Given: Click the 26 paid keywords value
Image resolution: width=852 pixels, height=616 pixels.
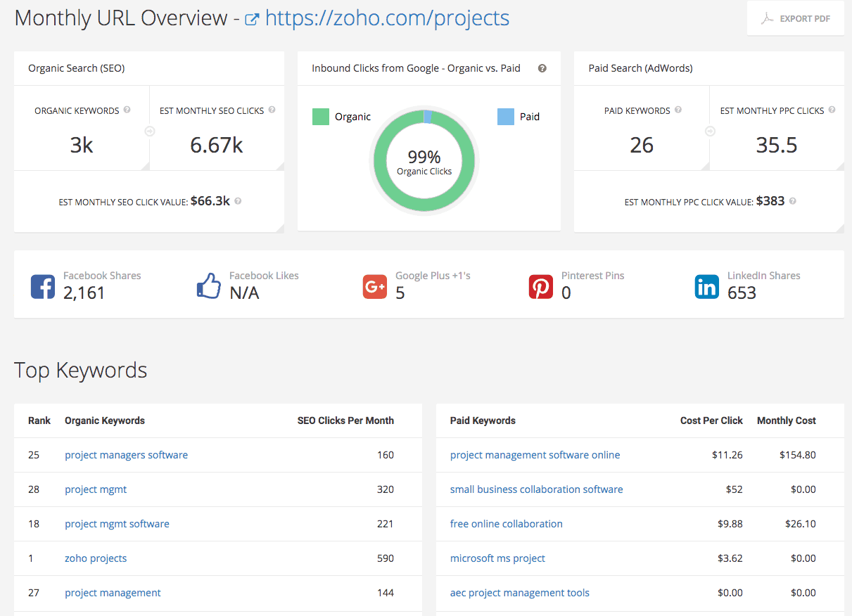Looking at the screenshot, I should pos(642,145).
